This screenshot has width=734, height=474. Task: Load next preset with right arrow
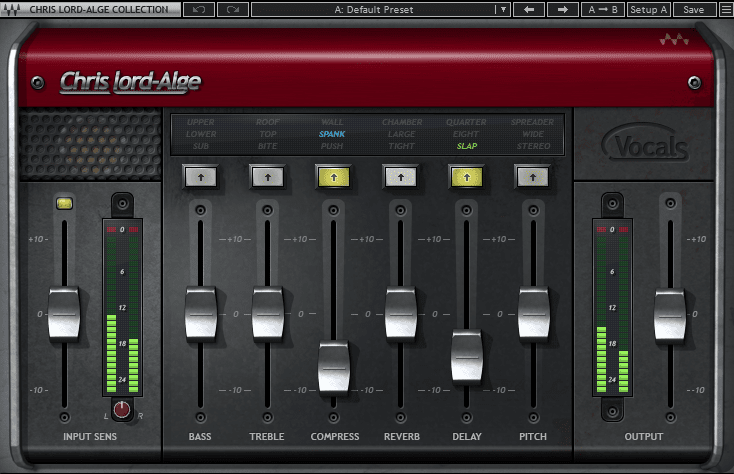coord(563,9)
